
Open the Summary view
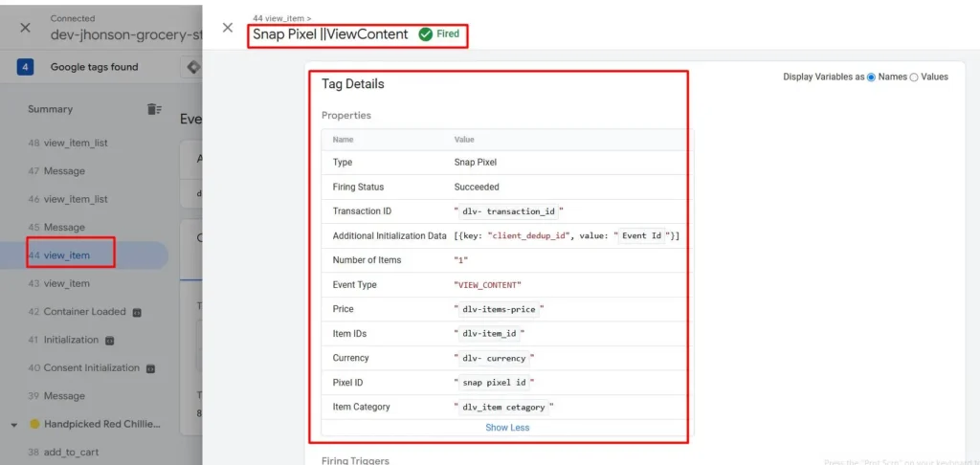click(50, 109)
